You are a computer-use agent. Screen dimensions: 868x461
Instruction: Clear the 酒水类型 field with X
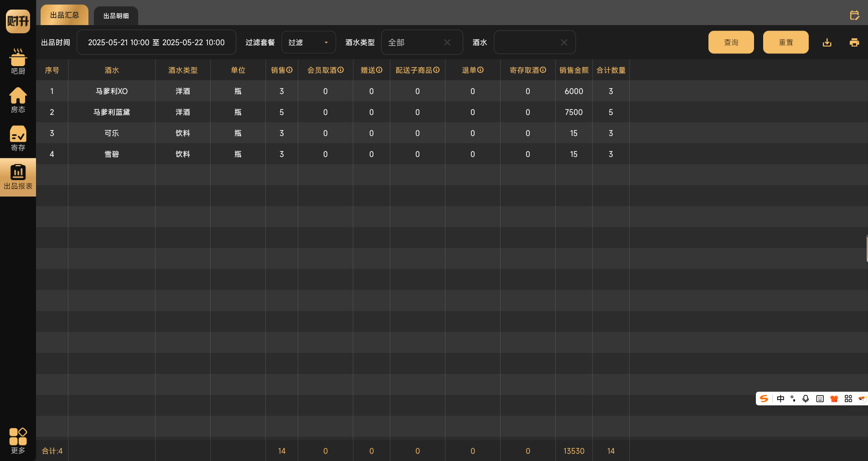(447, 42)
